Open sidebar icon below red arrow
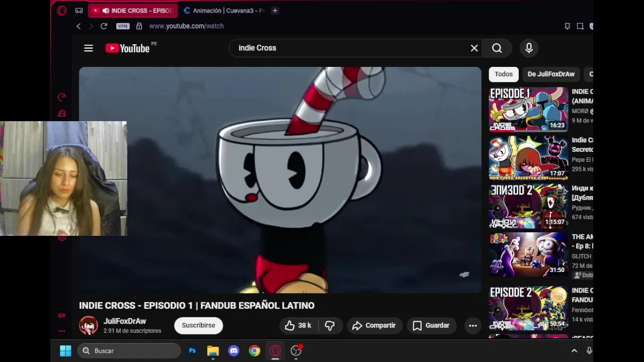Screen dimensions: 644x362 tap(62, 114)
